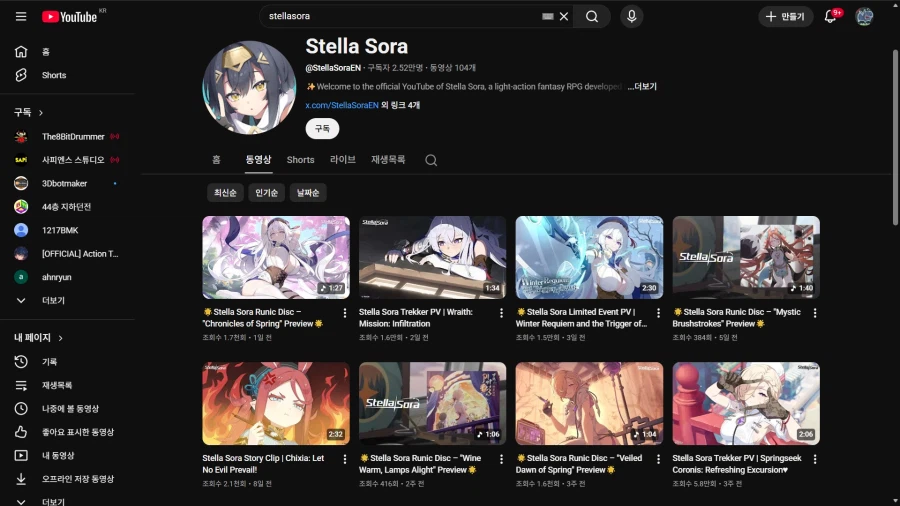Viewport: 900px width, 506px height.
Task: Search within the channel using magnifier
Action: click(x=431, y=160)
